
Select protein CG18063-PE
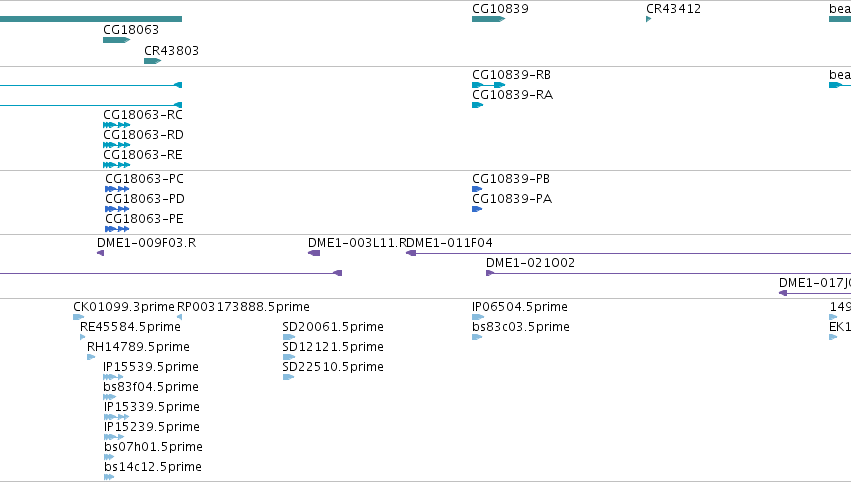(144, 219)
